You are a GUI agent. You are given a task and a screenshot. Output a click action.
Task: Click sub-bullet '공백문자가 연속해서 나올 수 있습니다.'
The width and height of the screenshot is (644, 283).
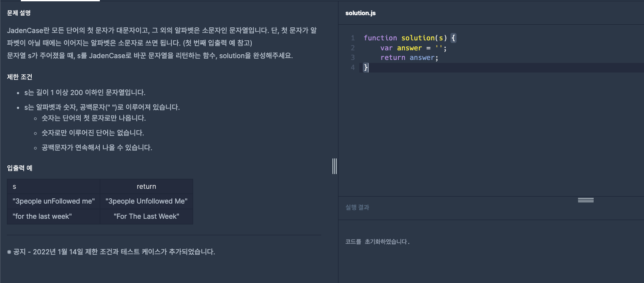click(97, 148)
